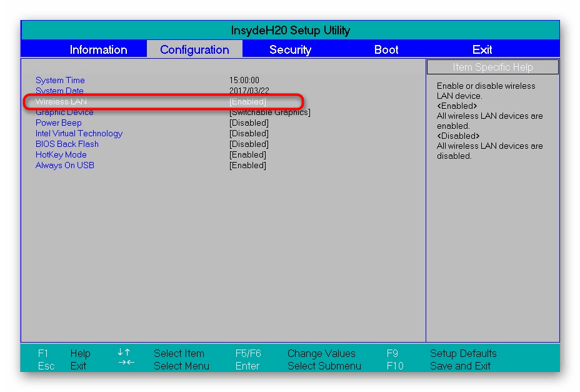This screenshot has height=392, width=580.
Task: Click the help text '<Enabled>'
Action: tap(457, 106)
